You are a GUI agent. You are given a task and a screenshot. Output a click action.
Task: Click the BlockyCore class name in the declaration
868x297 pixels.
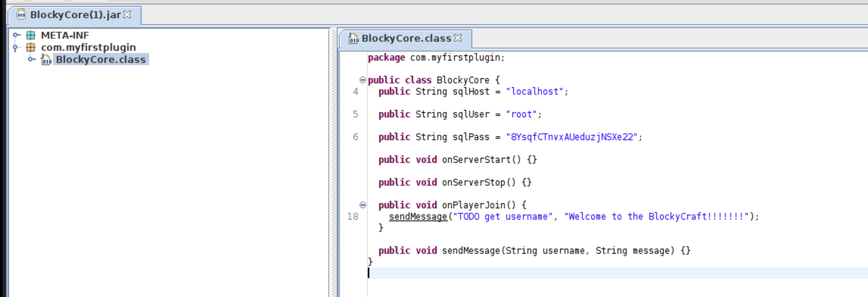click(463, 80)
